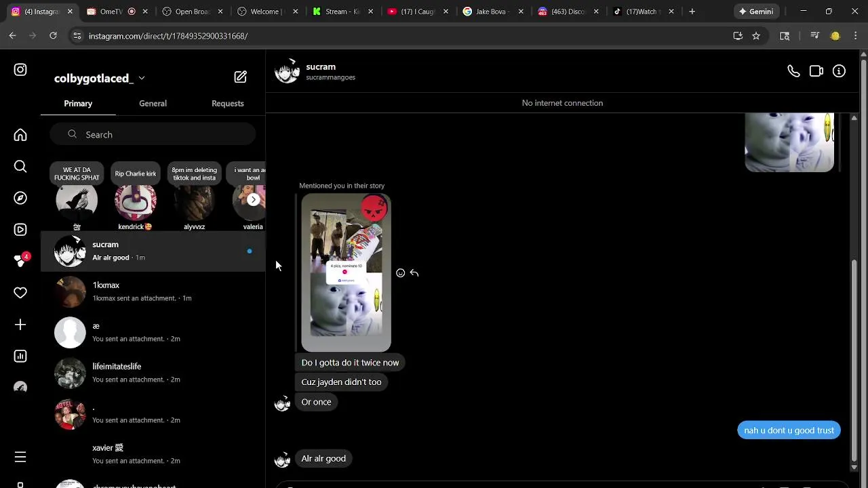
Task: Open the Dashboard chart icon
Action: tap(20, 356)
